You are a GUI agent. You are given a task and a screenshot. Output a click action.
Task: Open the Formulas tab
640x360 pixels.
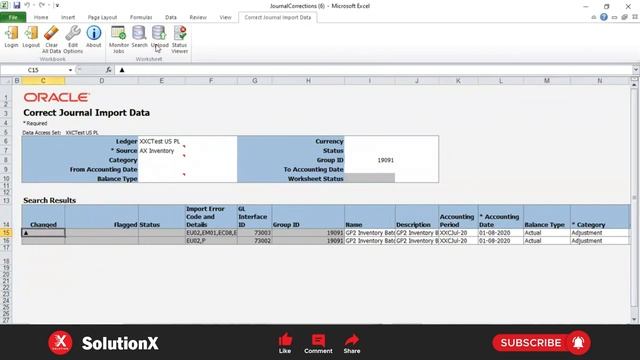coord(141,17)
